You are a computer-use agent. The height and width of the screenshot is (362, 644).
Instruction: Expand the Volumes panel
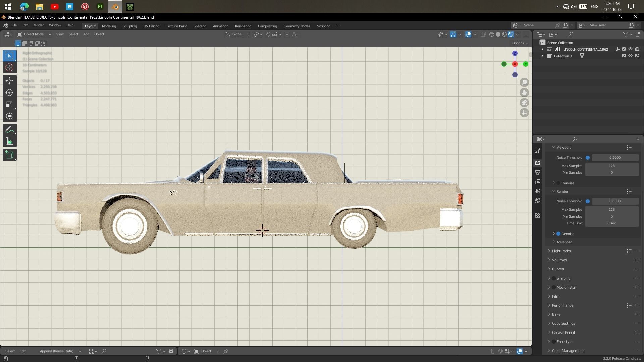(x=559, y=260)
